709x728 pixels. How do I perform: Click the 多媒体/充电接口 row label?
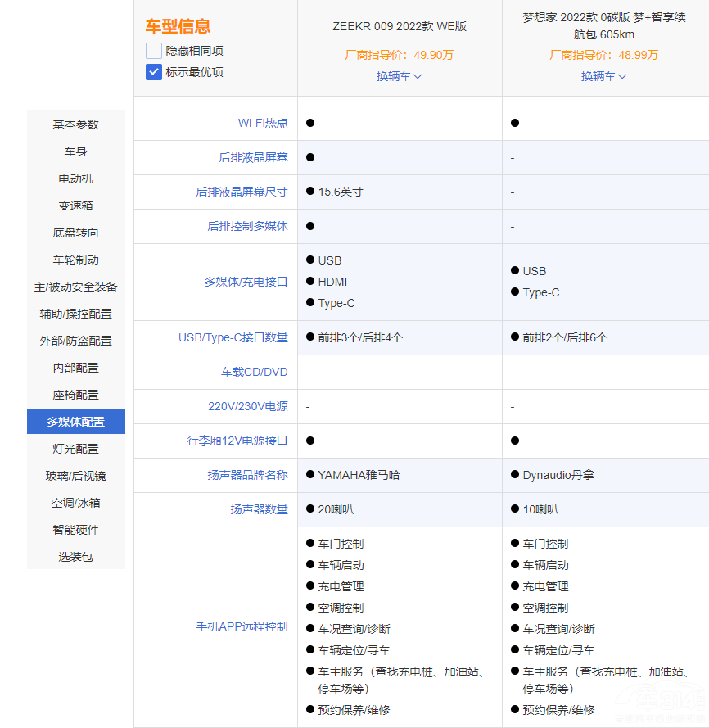[246, 282]
